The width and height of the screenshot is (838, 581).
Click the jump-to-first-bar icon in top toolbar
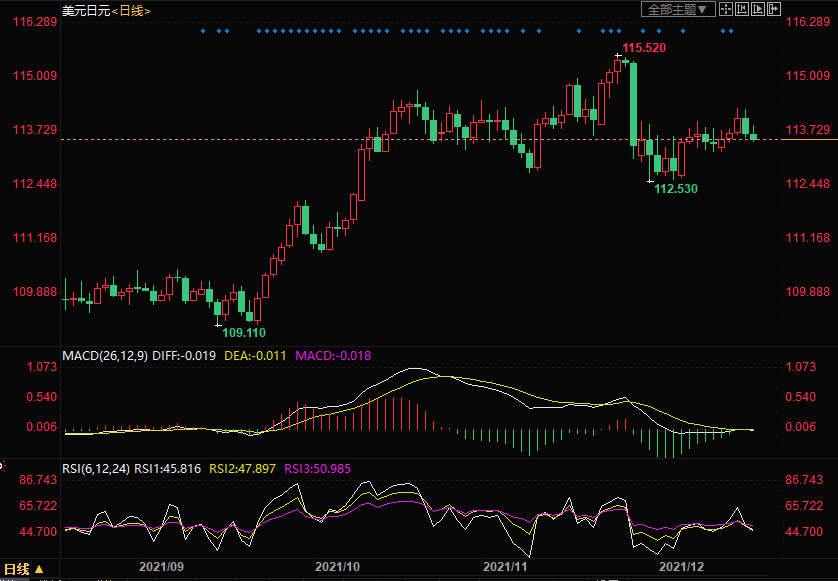pyautogui.click(x=742, y=9)
